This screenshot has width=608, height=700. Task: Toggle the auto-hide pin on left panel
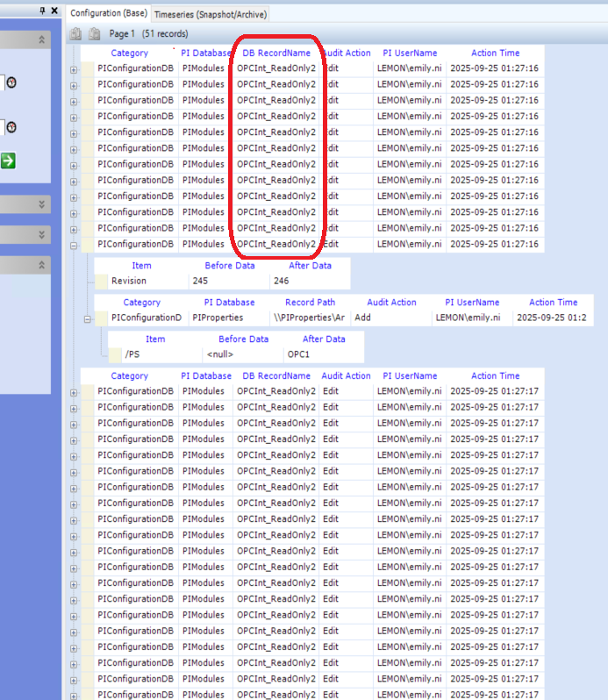click(x=43, y=11)
